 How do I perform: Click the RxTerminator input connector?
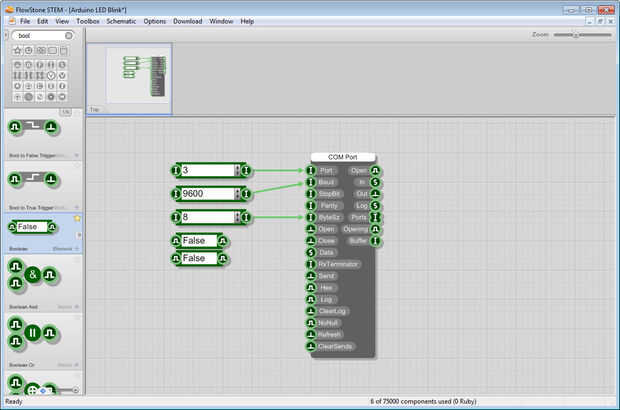coord(311,264)
